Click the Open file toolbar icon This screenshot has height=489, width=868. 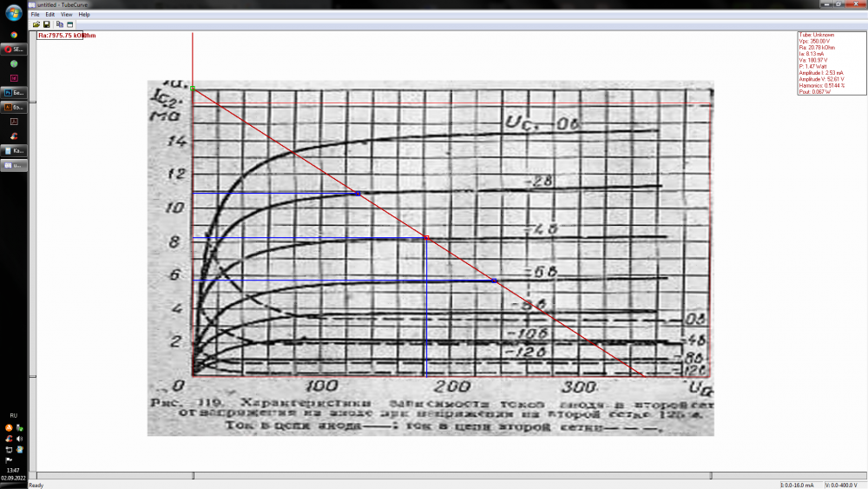coord(36,24)
